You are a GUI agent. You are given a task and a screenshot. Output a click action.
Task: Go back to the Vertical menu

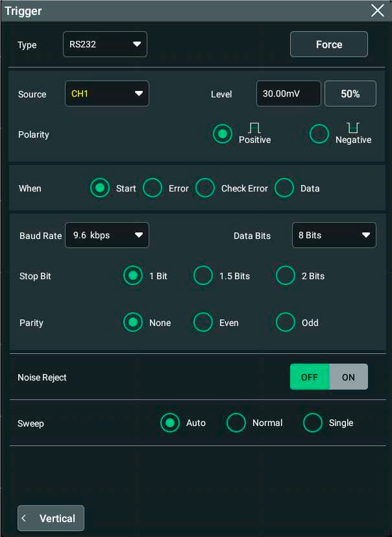click(x=51, y=518)
